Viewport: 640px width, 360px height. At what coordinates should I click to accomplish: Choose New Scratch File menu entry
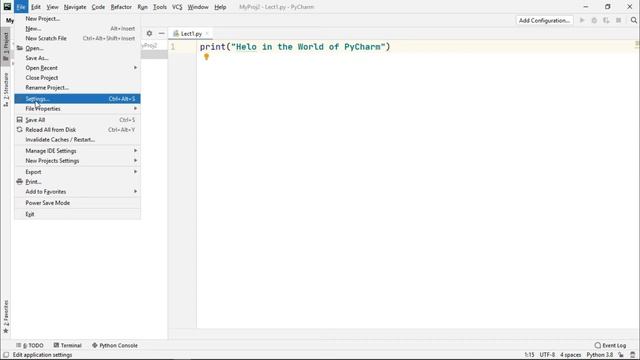pyautogui.click(x=78, y=38)
